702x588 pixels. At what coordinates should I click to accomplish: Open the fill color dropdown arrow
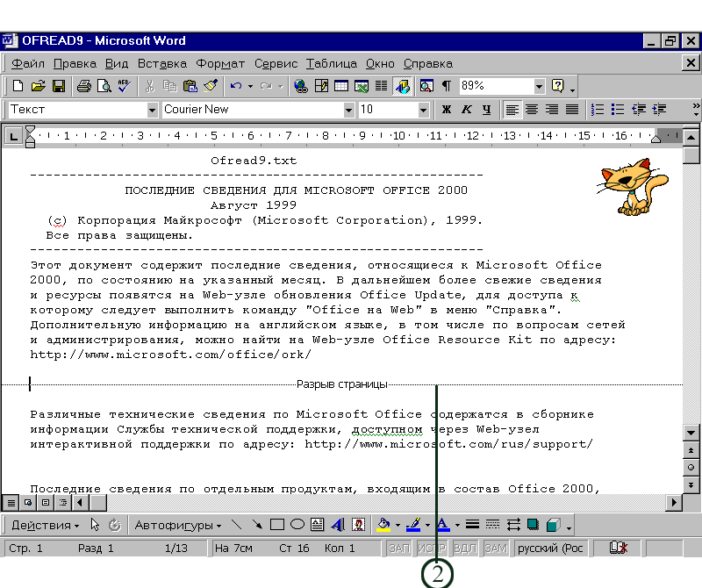tap(398, 525)
